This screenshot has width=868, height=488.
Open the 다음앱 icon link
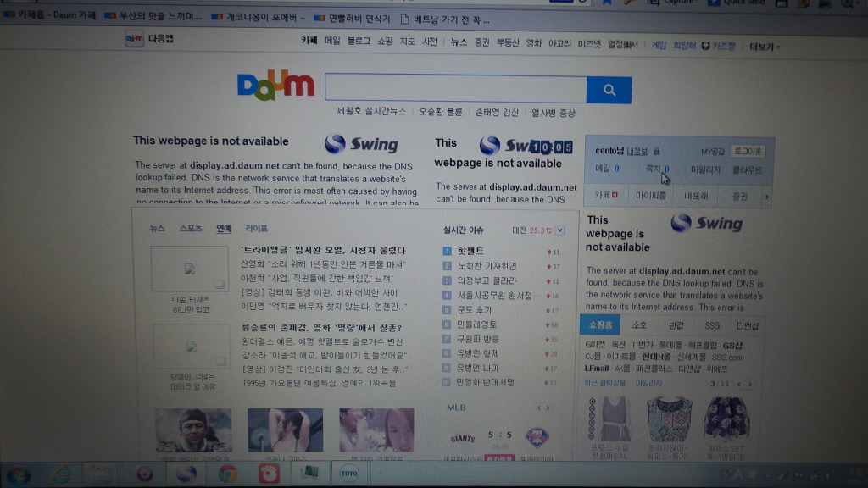click(135, 39)
